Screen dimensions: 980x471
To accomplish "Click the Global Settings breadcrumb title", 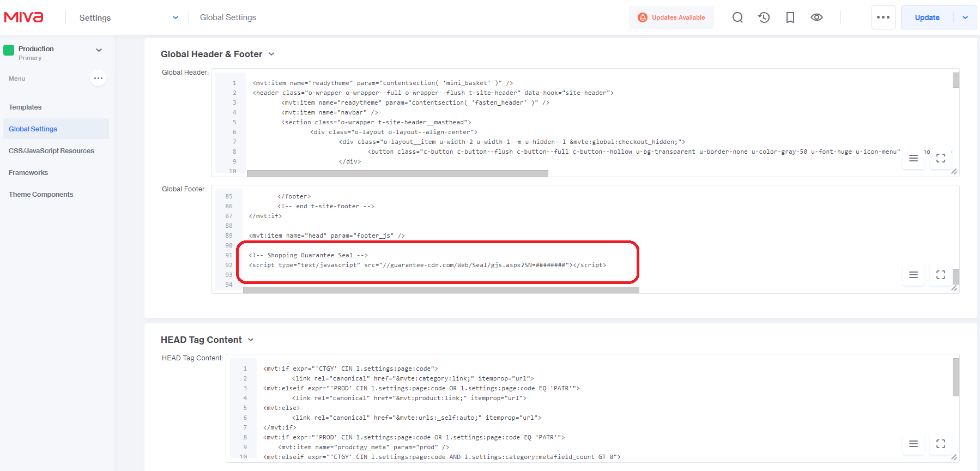I will (228, 17).
